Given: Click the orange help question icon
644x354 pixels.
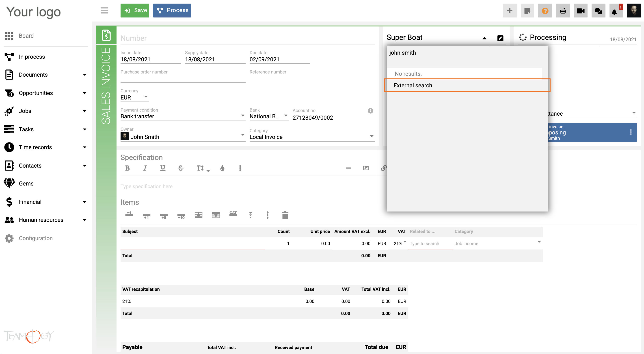Looking at the screenshot, I should [x=545, y=11].
